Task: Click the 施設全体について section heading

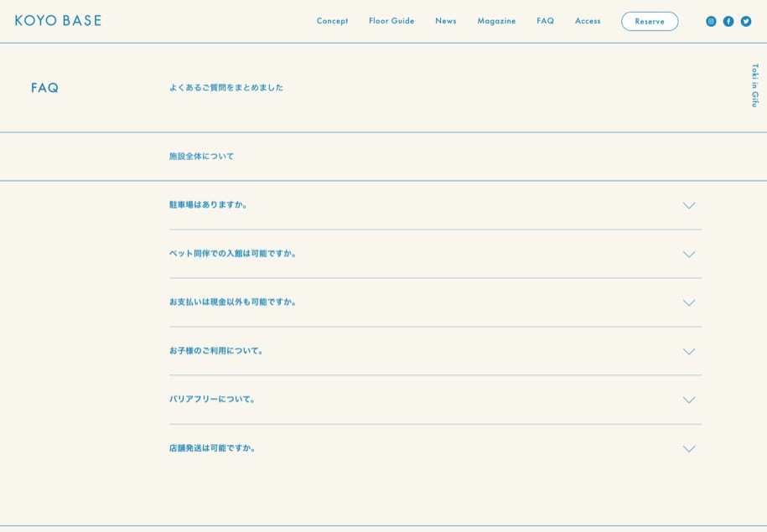Action: click(x=201, y=156)
